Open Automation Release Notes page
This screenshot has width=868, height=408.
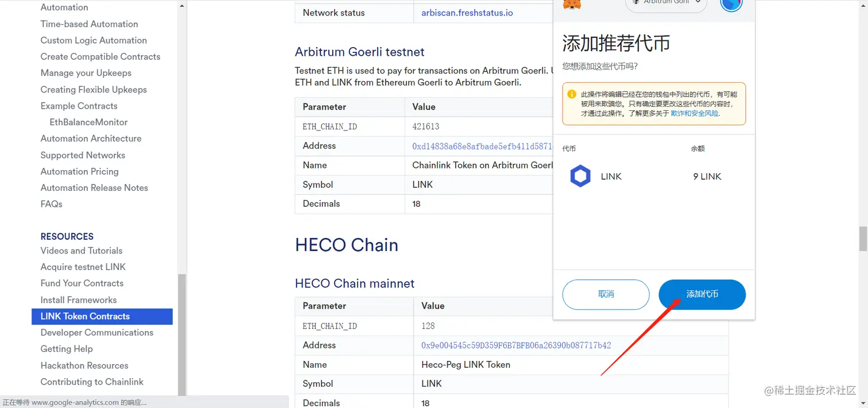pos(94,188)
